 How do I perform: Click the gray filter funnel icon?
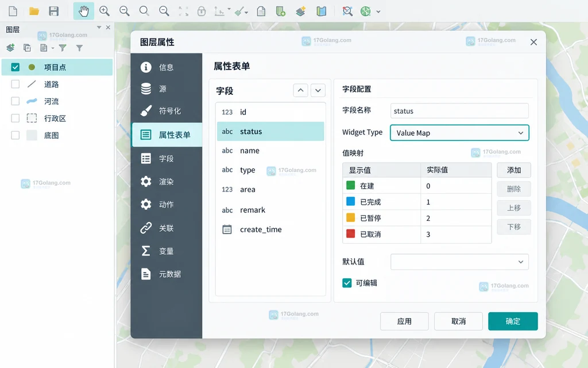79,48
